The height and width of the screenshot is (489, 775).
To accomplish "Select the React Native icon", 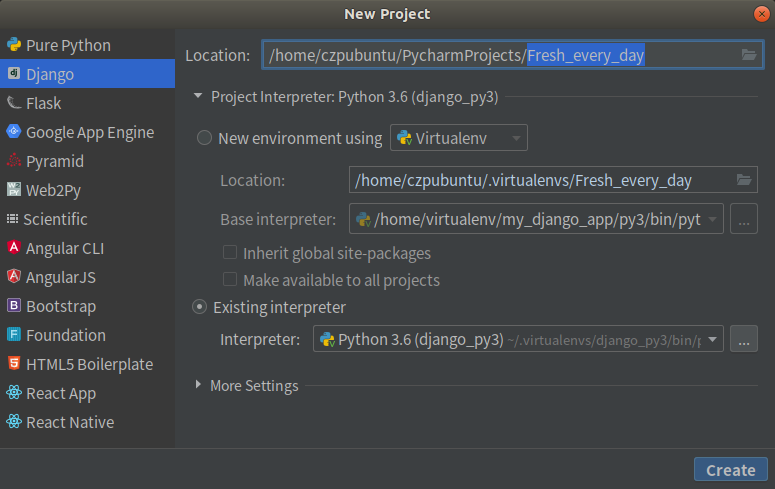I will tap(14, 422).
